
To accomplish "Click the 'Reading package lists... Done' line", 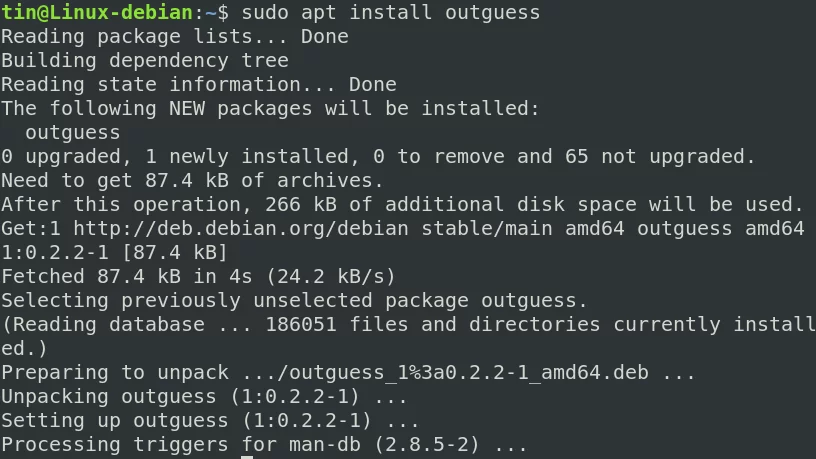I will [x=175, y=36].
